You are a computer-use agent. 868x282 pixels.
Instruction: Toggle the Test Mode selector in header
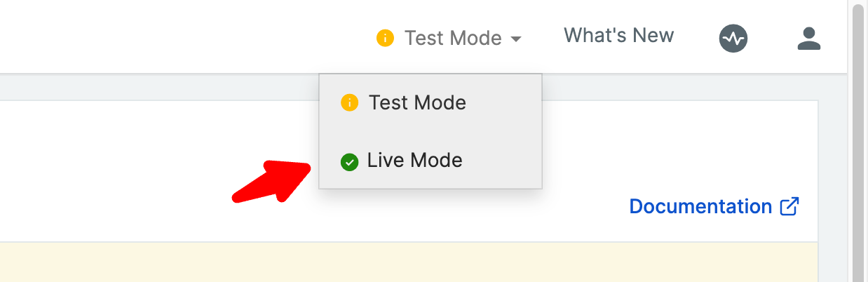point(449,38)
